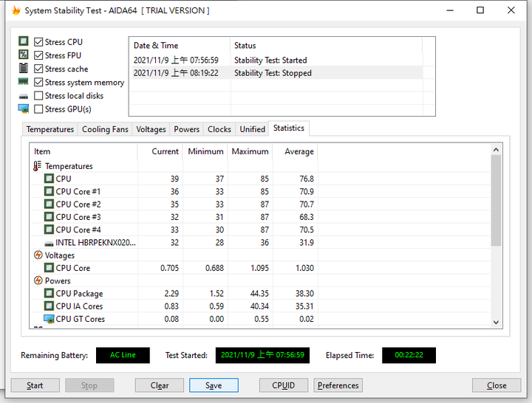Click the Average column header
The width and height of the screenshot is (532, 403).
point(295,151)
